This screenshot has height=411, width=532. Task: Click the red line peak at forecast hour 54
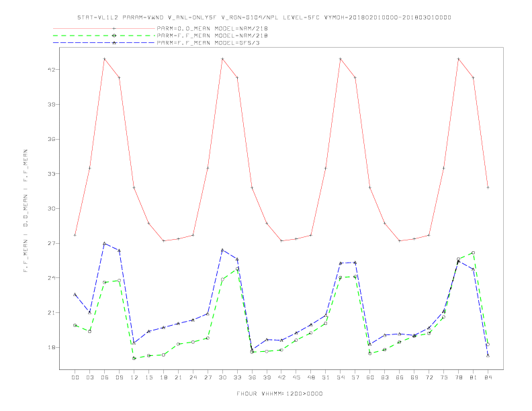point(341,59)
